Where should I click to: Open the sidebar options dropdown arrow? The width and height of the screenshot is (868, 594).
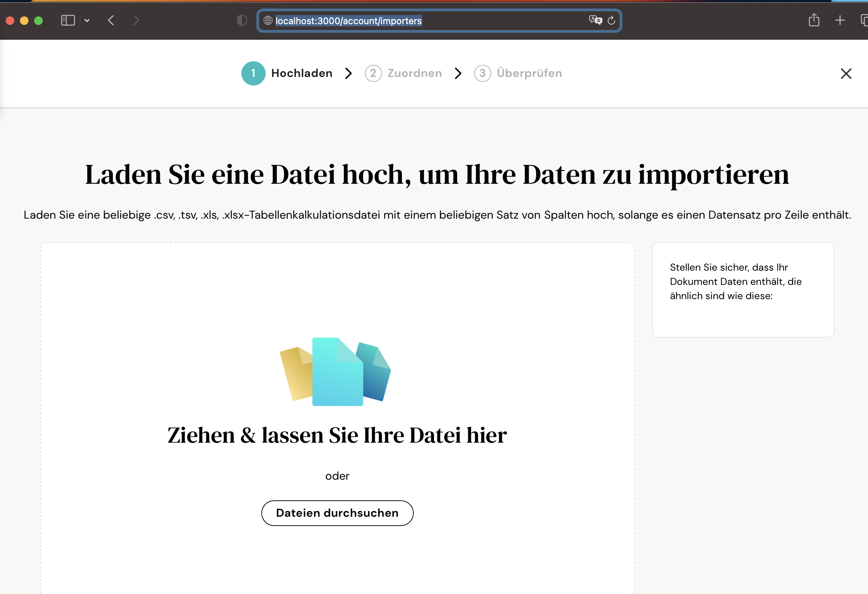[87, 21]
